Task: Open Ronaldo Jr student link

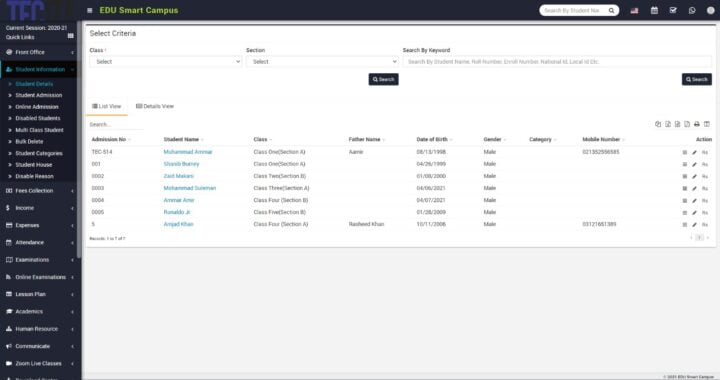Action: pos(177,212)
